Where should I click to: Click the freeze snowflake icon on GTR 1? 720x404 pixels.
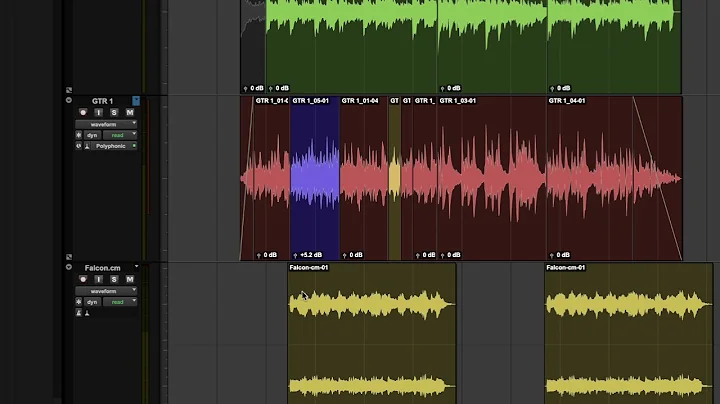pyautogui.click(x=79, y=135)
